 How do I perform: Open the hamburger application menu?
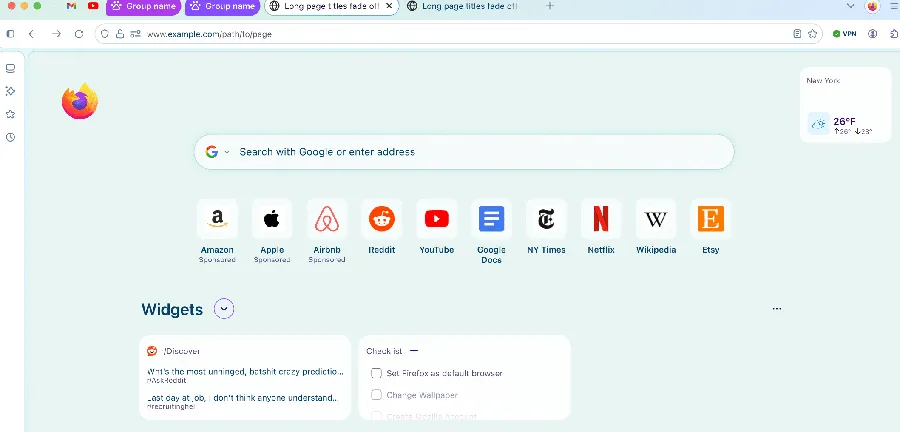coord(894,6)
